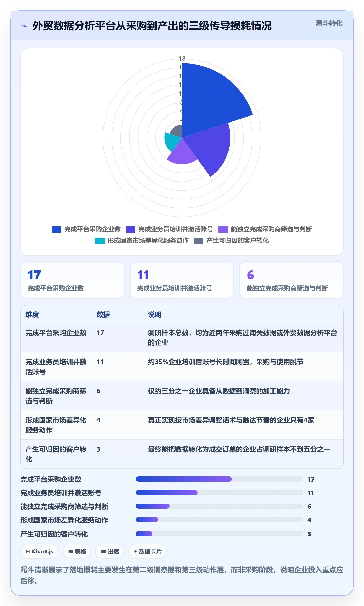Toggle the 形成国家市场差异化服务动作 legend swatch
Screen dimensions: 364x606
[100, 241]
